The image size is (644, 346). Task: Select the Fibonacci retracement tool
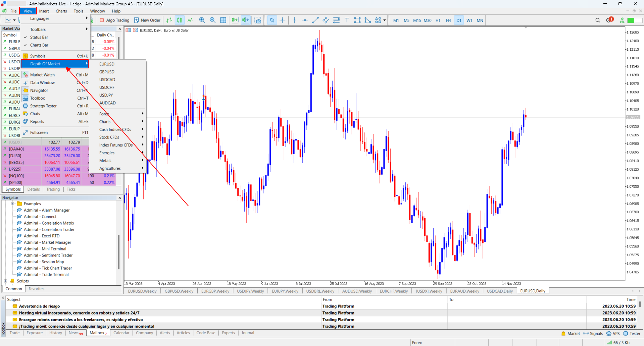click(336, 20)
